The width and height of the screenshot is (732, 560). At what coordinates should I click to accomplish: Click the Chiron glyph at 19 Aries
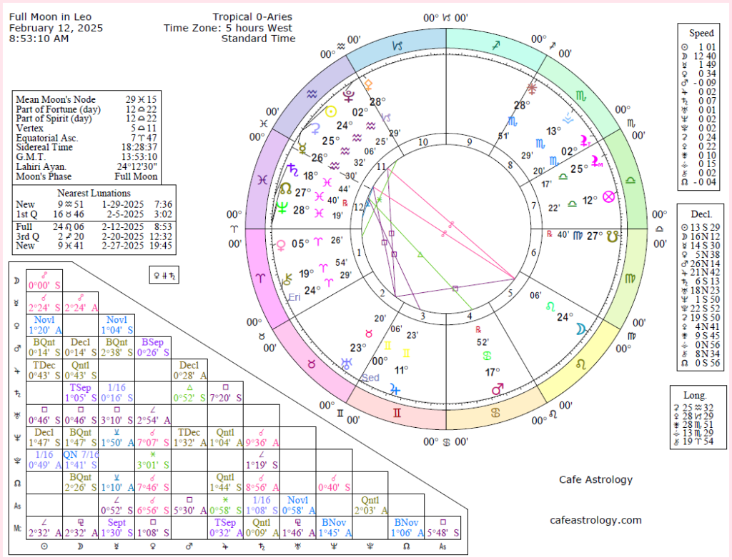point(287,281)
